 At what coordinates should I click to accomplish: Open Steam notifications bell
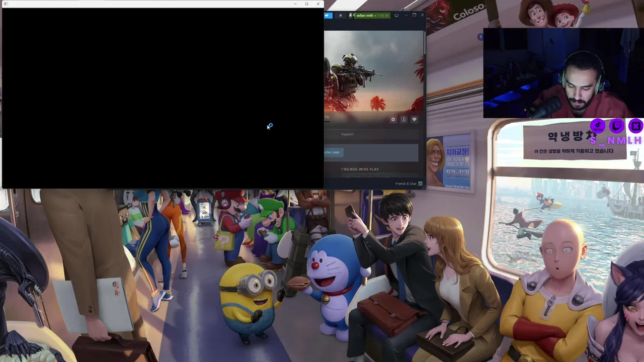(341, 16)
